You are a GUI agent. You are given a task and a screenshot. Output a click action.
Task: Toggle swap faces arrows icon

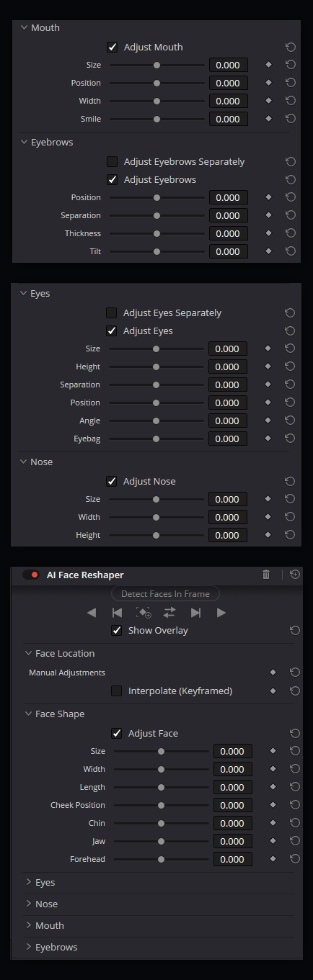coord(169,613)
